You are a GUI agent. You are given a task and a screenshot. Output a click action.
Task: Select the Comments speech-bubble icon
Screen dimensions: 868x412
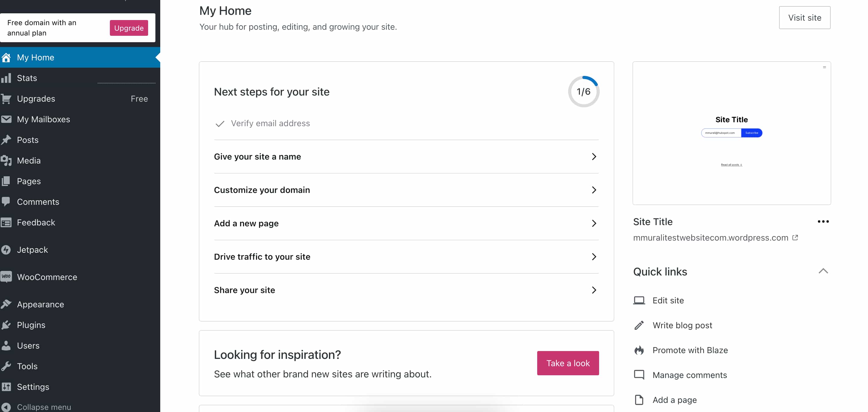(7, 201)
